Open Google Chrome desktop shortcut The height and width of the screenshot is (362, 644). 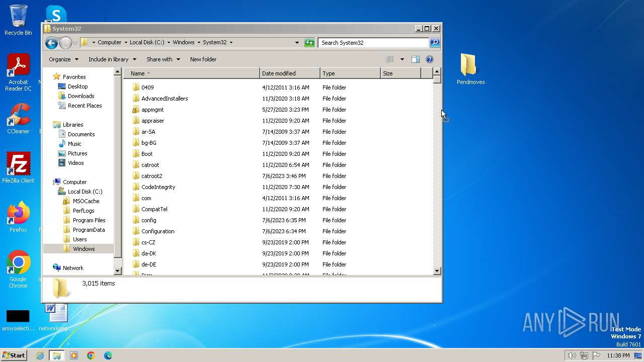(x=18, y=269)
